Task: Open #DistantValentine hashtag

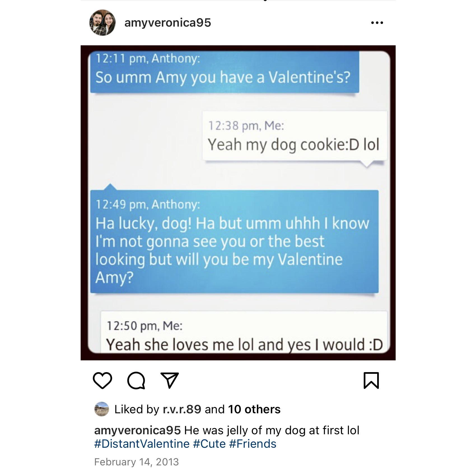Action: tap(142, 444)
